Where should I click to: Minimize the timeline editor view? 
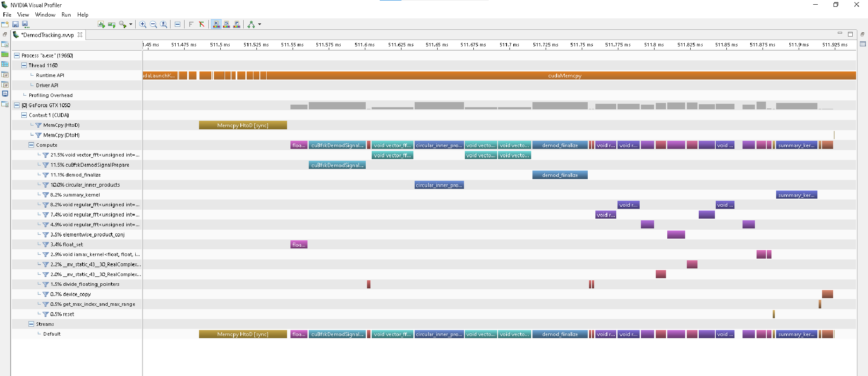point(840,33)
